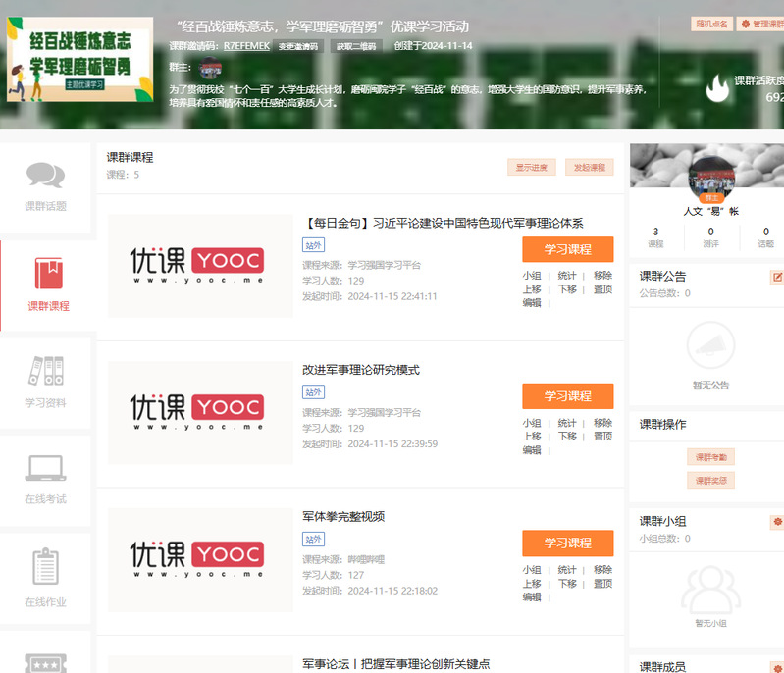Click 学习课程 for 军体拳完整视频
Screen dimensions: 784x673
click(x=568, y=543)
